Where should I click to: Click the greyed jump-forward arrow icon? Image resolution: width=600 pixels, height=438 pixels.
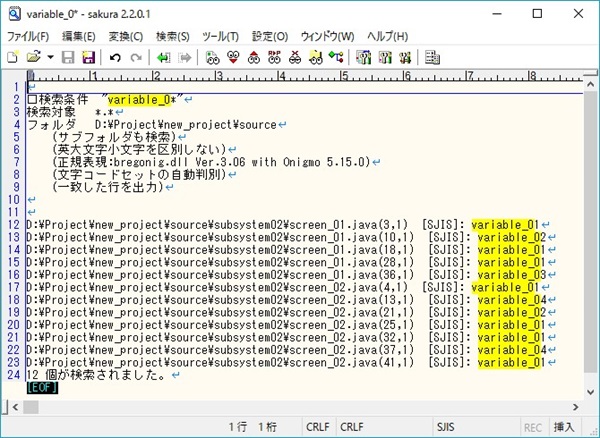[x=185, y=58]
